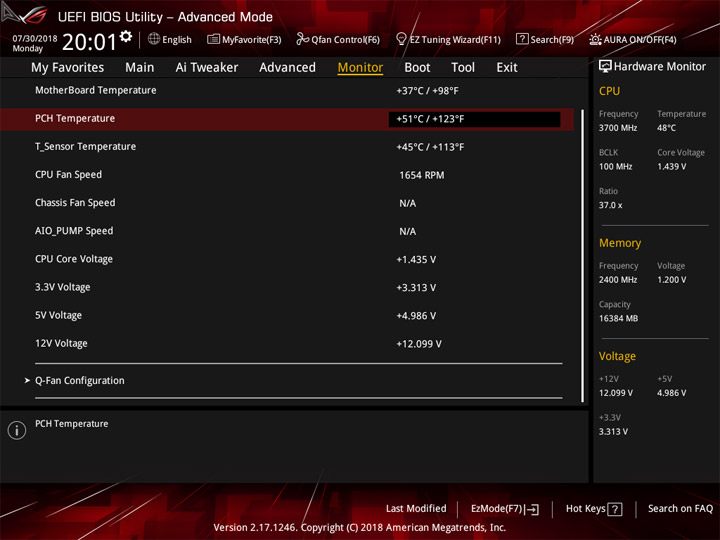The image size is (720, 540).
Task: Click the Search(F9) question mark icon
Action: [x=522, y=39]
